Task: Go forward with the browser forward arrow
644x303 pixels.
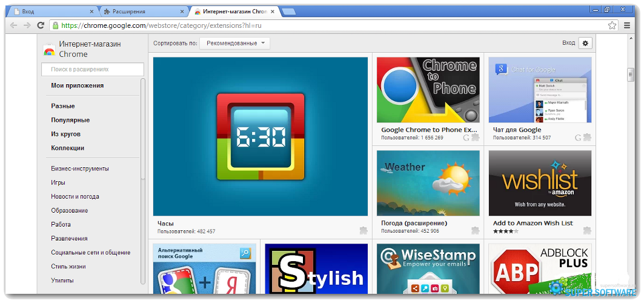Action: [27, 25]
